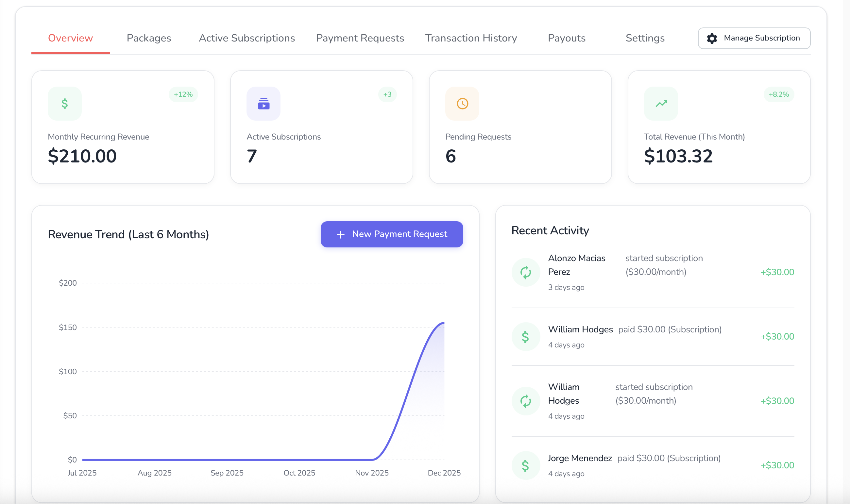The image size is (850, 504).
Task: Select the Pending Requests count of 6
Action: click(x=450, y=156)
